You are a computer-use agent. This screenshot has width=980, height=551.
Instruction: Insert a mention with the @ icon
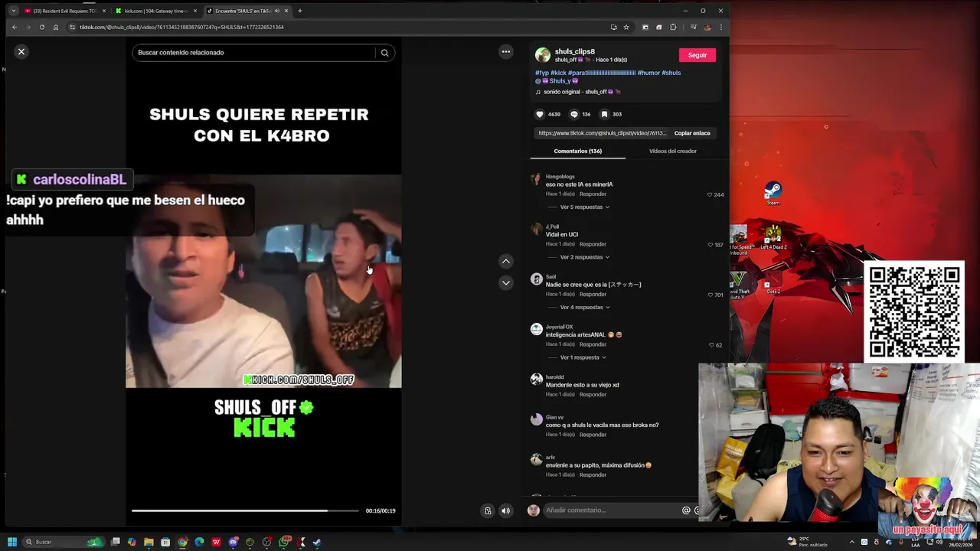tap(686, 510)
